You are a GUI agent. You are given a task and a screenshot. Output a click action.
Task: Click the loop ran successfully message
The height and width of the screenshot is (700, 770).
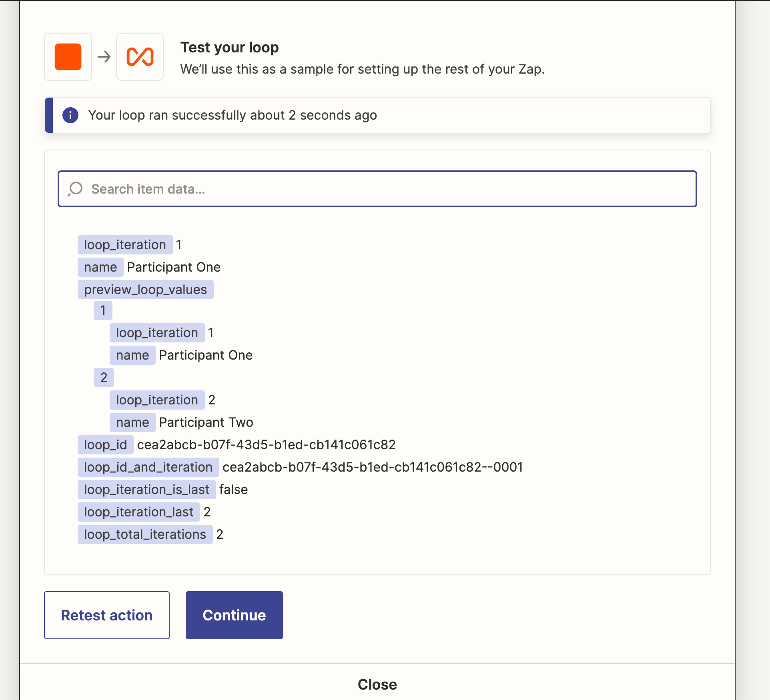(x=233, y=115)
